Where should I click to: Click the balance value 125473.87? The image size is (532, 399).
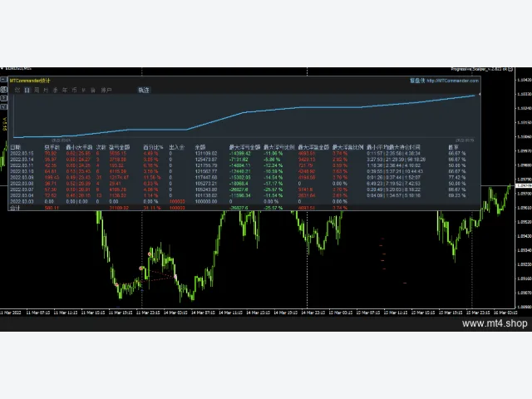click(206, 160)
